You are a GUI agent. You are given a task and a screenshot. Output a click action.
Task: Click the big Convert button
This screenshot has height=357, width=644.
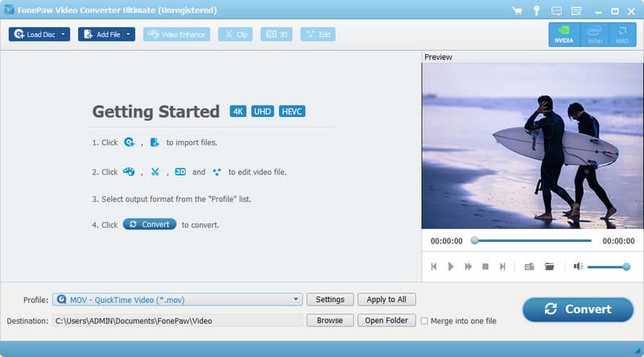click(x=577, y=309)
